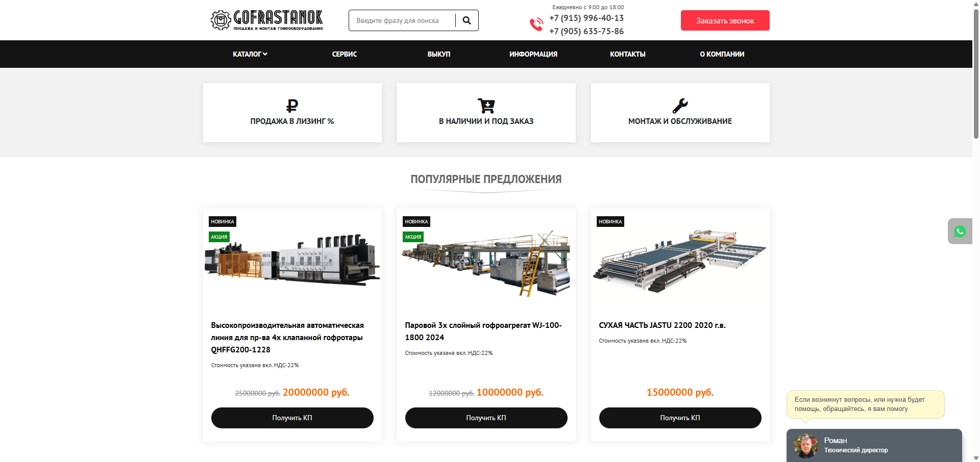Screen dimensions: 980x462
Task: Click the red phone handset icon
Action: (x=536, y=24)
